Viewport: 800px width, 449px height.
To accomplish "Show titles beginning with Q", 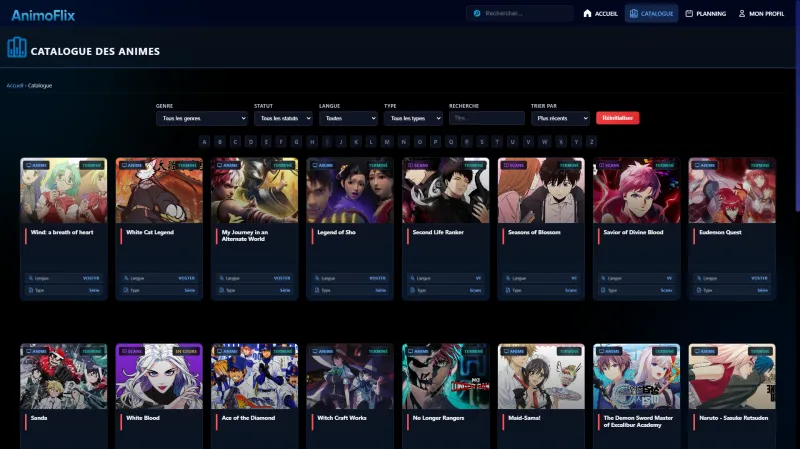I will click(451, 142).
